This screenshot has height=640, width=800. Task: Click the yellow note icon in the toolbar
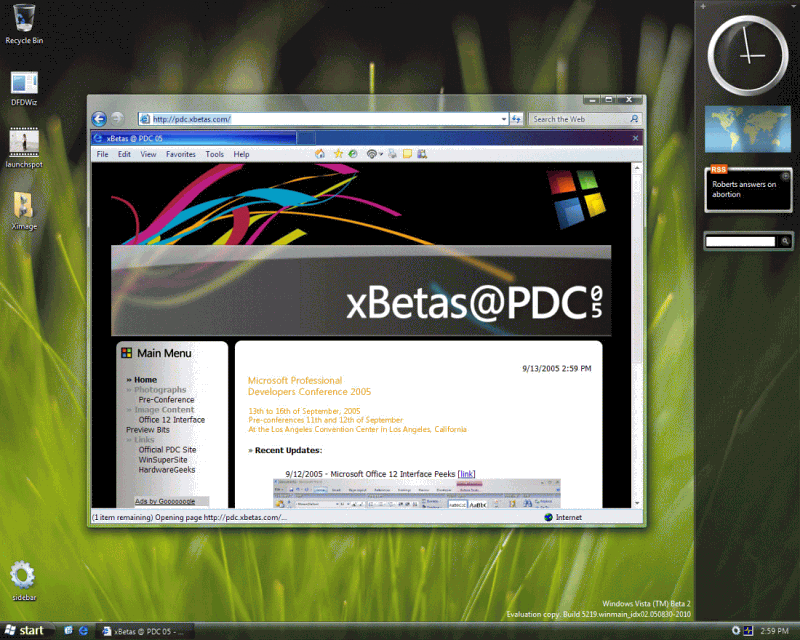click(407, 154)
